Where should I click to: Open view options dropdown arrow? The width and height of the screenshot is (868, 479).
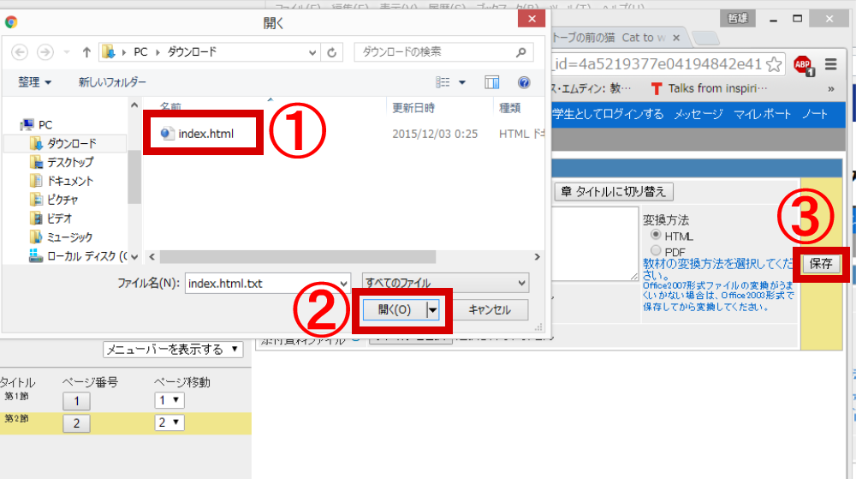click(461, 82)
